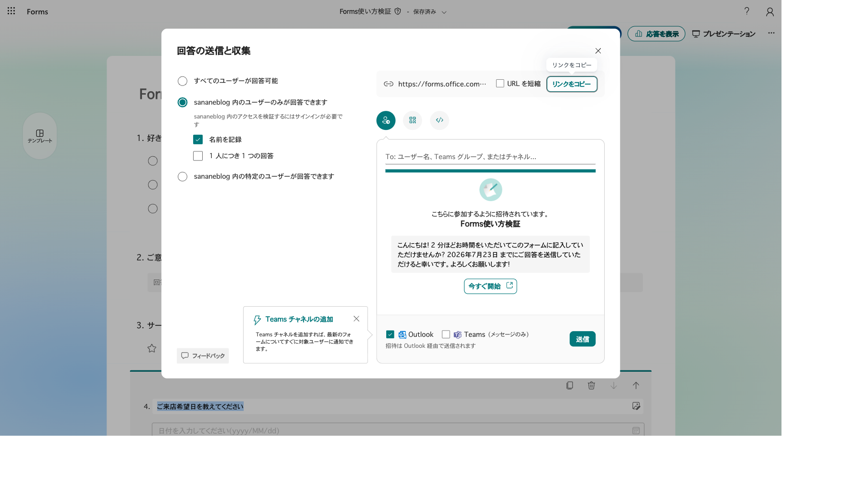Open the account profile icon
The height and width of the screenshot is (484, 868).
tap(770, 11)
